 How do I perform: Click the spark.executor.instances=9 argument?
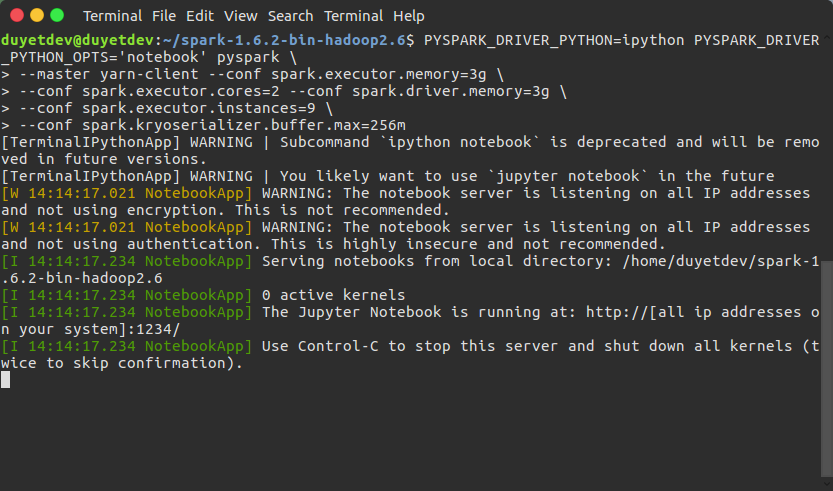coord(198,108)
